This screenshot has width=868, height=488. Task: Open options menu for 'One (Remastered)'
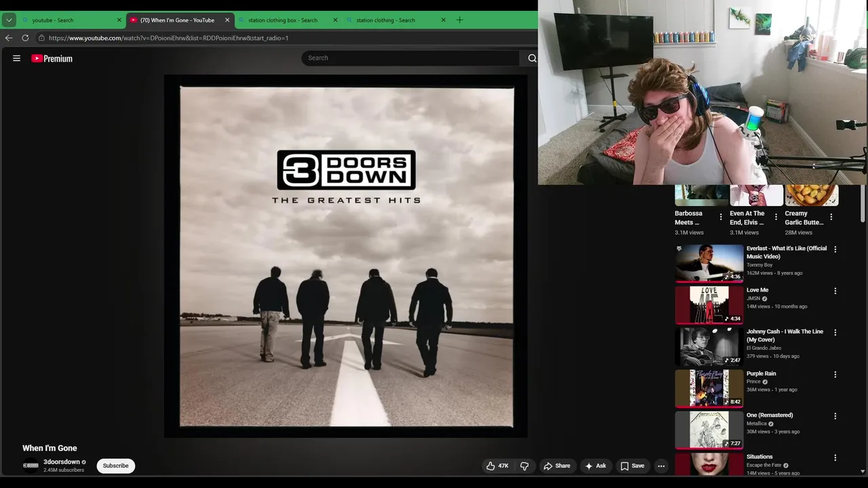click(x=835, y=416)
